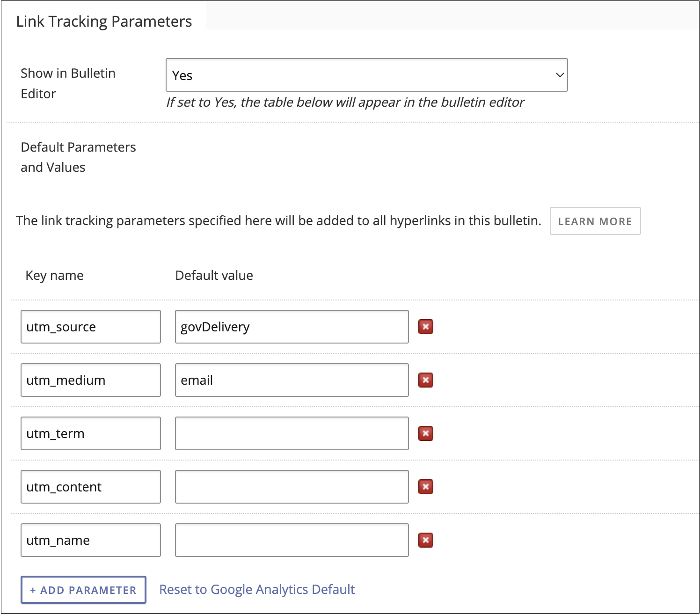Click the Learn More button
This screenshot has height=615, width=700.
(595, 221)
